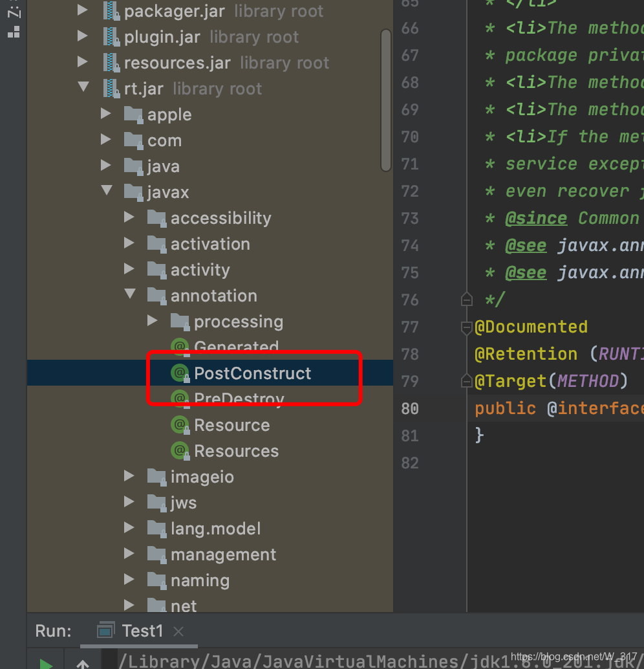Click the annotation folder icon

[156, 296]
